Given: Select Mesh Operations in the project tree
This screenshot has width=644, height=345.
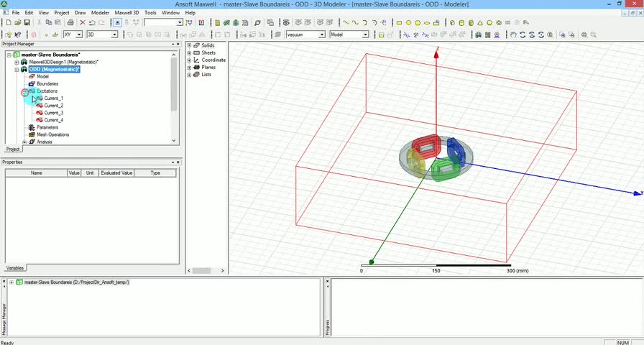Looking at the screenshot, I should click(53, 134).
